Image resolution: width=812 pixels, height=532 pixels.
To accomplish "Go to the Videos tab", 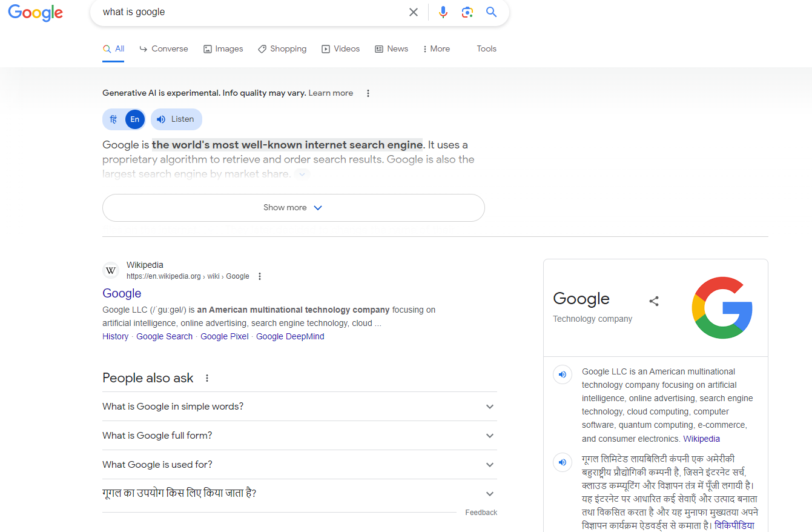I will (x=340, y=48).
